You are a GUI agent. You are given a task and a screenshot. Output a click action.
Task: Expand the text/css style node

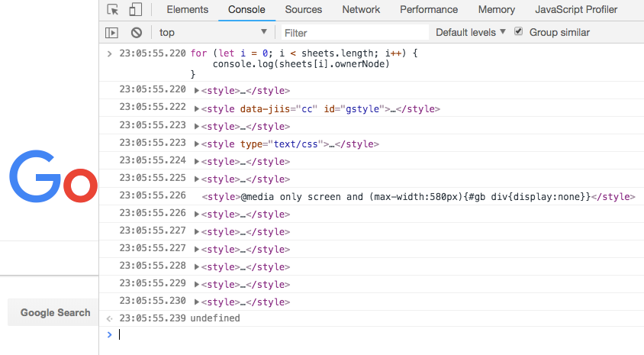(197, 144)
